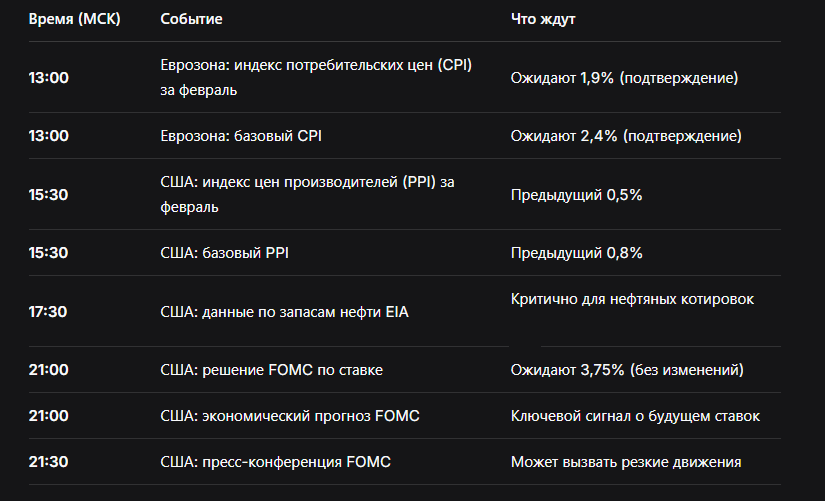Select "США: пресс-конференция FOMC" event
This screenshot has width=825, height=501.
(276, 462)
